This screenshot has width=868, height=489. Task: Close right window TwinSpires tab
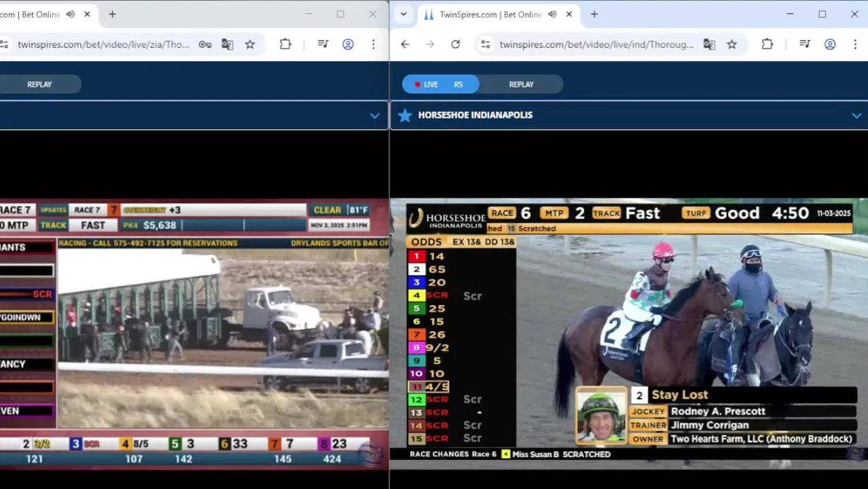569,14
